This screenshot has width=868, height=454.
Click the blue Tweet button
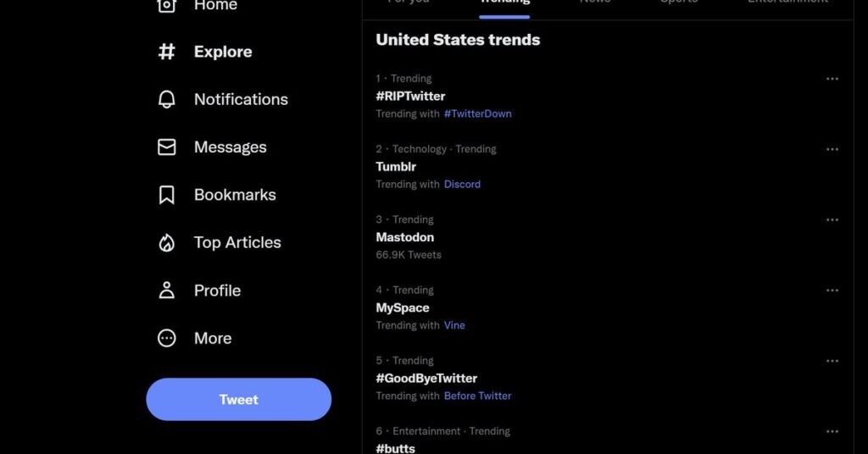point(238,399)
